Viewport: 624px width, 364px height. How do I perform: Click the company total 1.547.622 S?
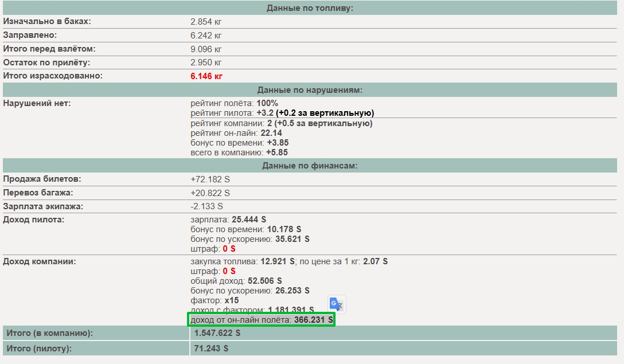[217, 333]
